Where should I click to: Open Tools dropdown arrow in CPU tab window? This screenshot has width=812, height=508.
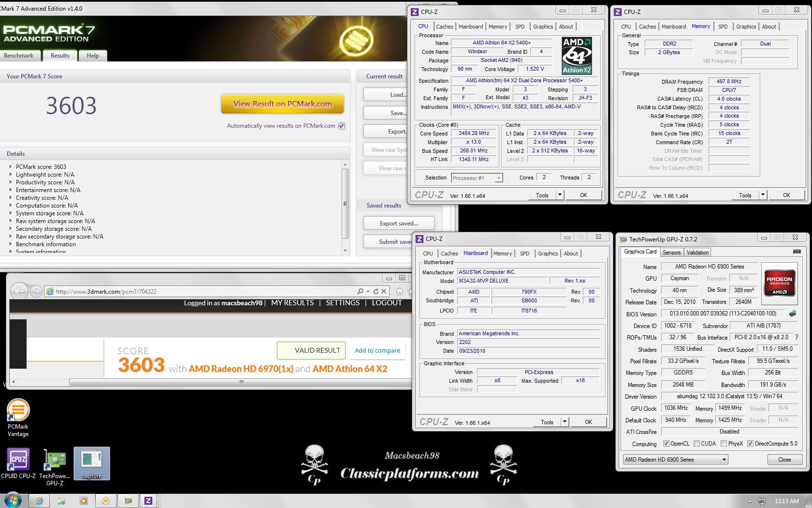560,195
